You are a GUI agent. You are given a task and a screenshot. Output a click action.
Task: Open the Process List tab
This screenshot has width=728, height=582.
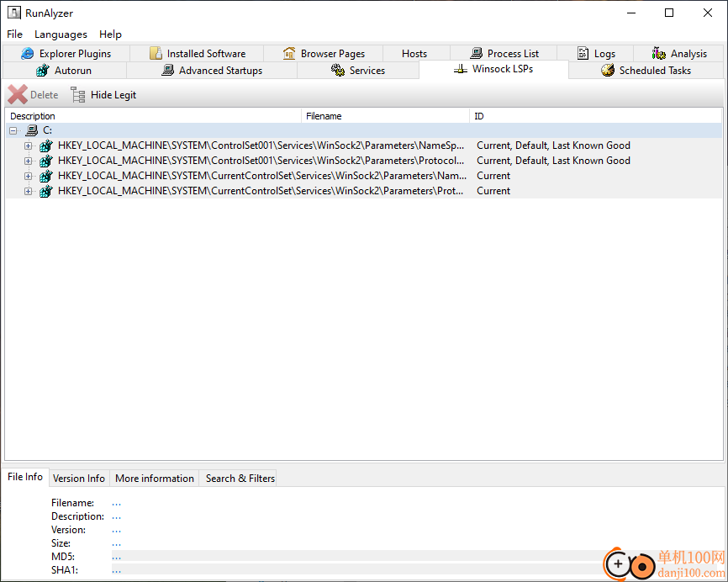click(x=504, y=54)
